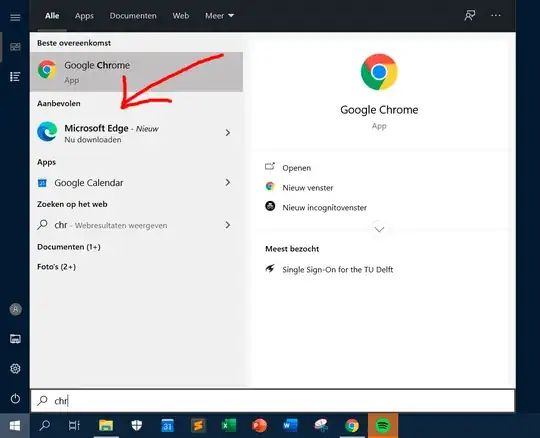Open Google Chrome best match result
Image resolution: width=540 pixels, height=438 pixels.
136,72
